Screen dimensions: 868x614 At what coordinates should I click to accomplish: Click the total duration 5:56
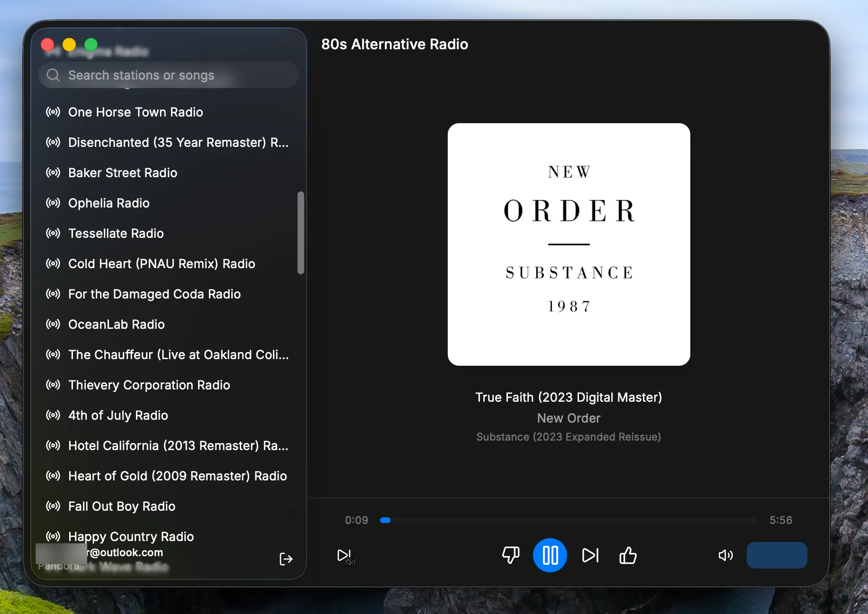(781, 520)
